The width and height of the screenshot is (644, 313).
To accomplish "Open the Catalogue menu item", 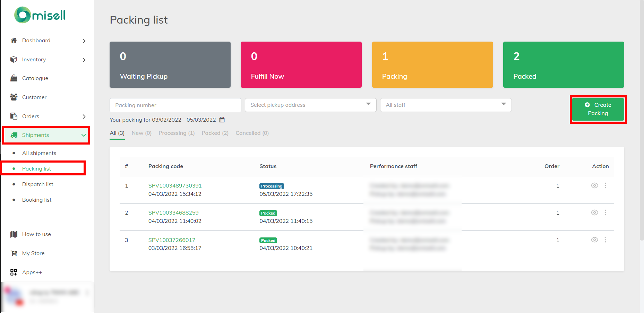I will (35, 78).
